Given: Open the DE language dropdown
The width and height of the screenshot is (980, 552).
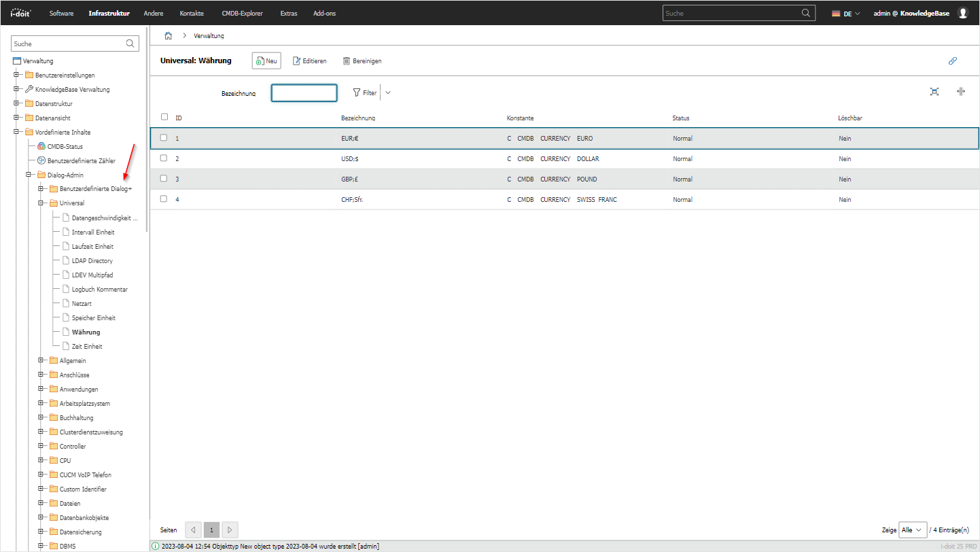Looking at the screenshot, I should (x=846, y=13).
